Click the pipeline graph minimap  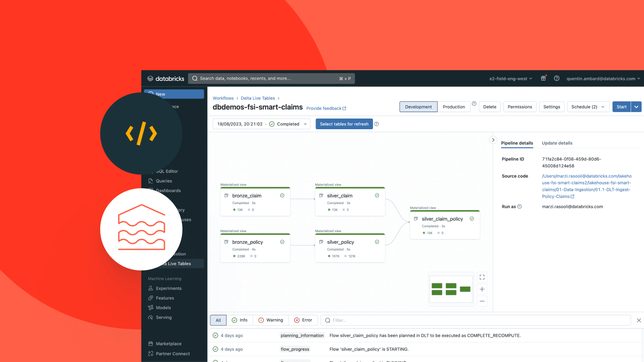(451, 289)
